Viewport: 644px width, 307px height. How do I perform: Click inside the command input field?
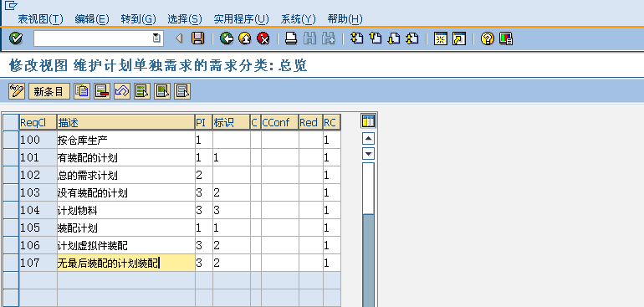93,38
